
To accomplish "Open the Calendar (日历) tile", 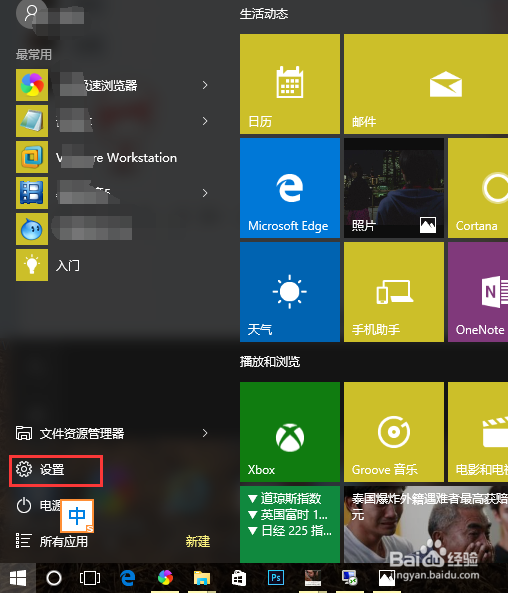I will (290, 84).
